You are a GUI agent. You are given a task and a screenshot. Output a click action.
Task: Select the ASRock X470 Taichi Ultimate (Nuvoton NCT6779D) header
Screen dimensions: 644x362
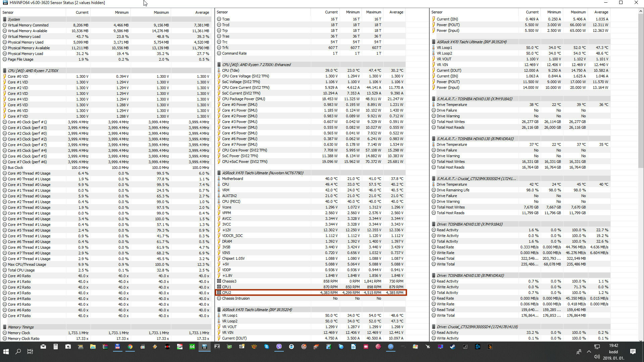click(310, 173)
